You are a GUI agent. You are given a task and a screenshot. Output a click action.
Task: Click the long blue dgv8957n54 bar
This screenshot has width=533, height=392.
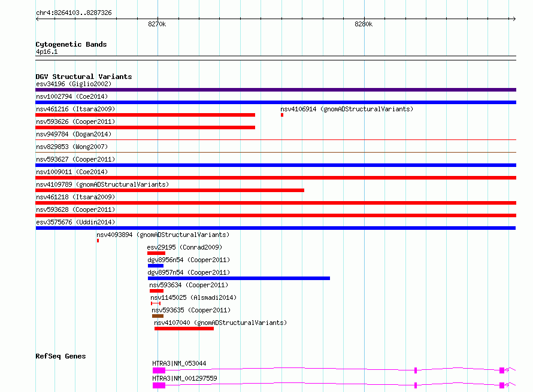pyautogui.click(x=239, y=278)
